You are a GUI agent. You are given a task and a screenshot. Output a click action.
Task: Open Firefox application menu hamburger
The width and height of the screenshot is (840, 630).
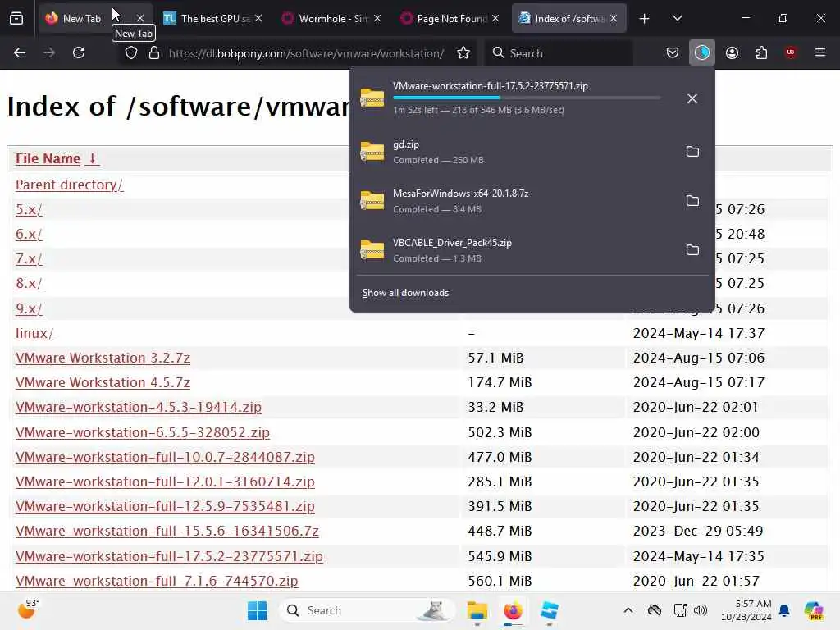point(820,52)
